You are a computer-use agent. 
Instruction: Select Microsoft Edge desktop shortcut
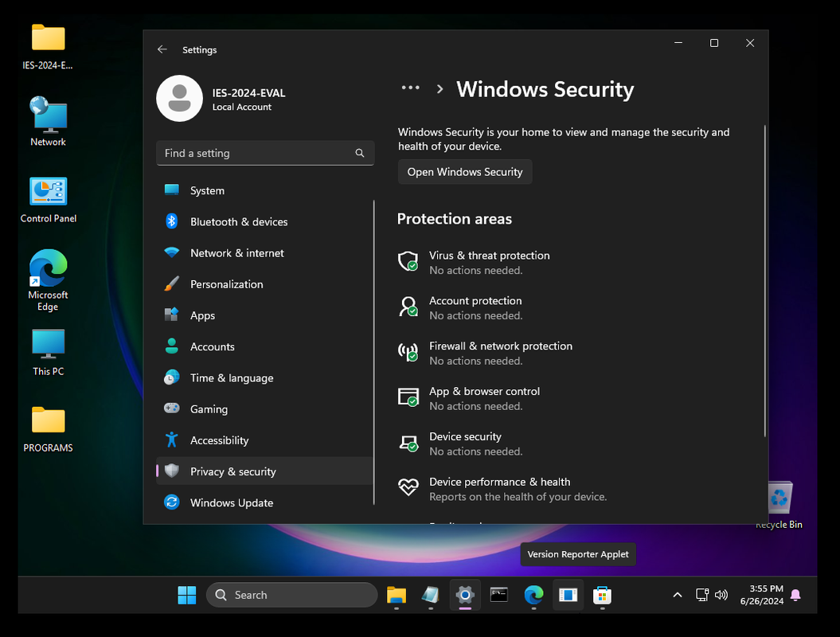(x=48, y=280)
